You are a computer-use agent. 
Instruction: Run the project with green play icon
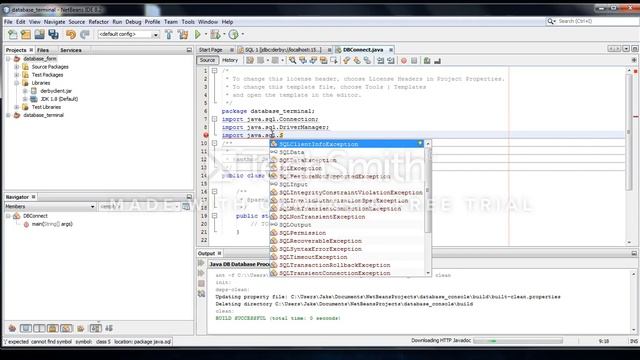pyautogui.click(x=198, y=35)
